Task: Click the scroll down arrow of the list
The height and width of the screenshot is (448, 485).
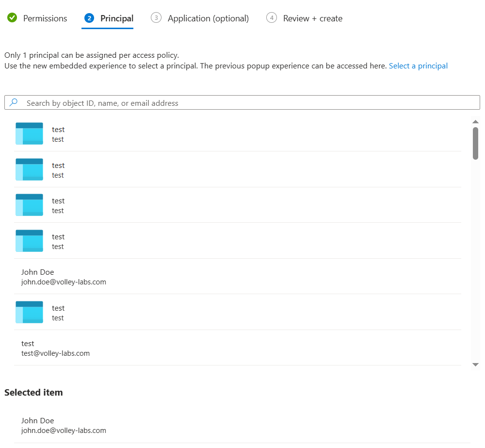Action: [x=475, y=364]
